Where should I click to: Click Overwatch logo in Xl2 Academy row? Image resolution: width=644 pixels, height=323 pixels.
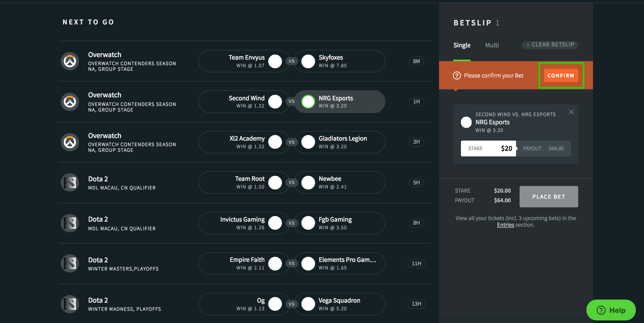coord(70,142)
